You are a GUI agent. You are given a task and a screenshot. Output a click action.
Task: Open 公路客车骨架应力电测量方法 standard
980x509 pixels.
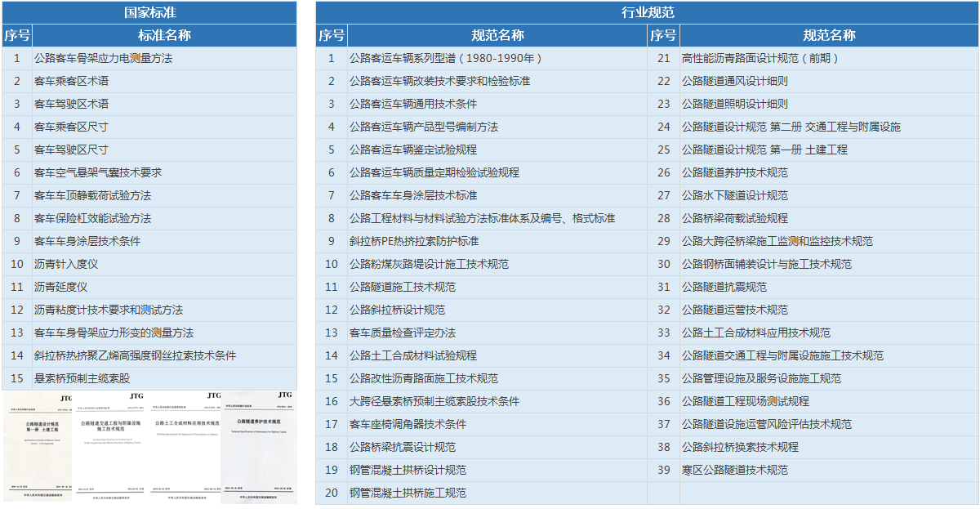103,58
